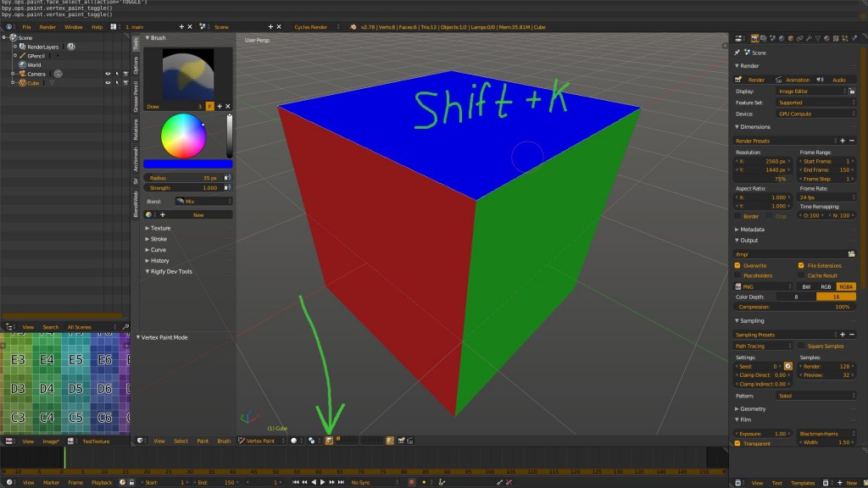Open the PNG file format dropdown
Screen dimensions: 868x488
(763, 286)
